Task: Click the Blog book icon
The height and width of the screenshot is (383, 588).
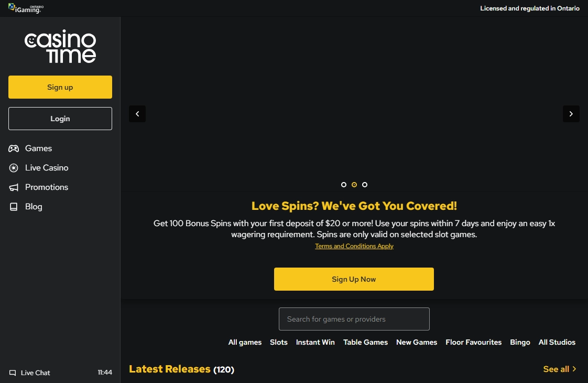Action: [14, 207]
